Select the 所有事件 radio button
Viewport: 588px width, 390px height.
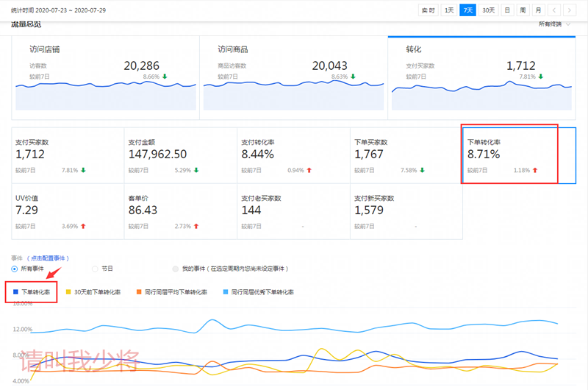15,269
